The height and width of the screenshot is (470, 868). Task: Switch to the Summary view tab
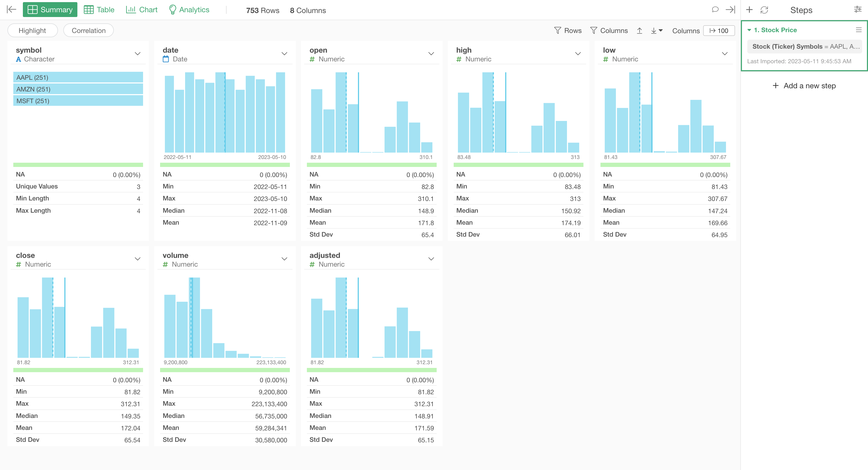click(x=50, y=9)
